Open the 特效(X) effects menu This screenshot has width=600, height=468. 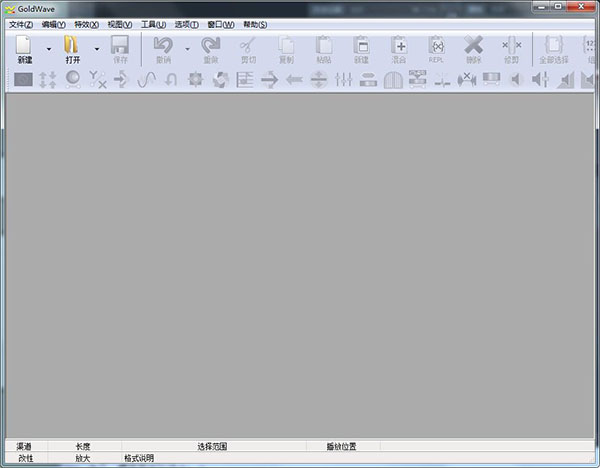87,24
